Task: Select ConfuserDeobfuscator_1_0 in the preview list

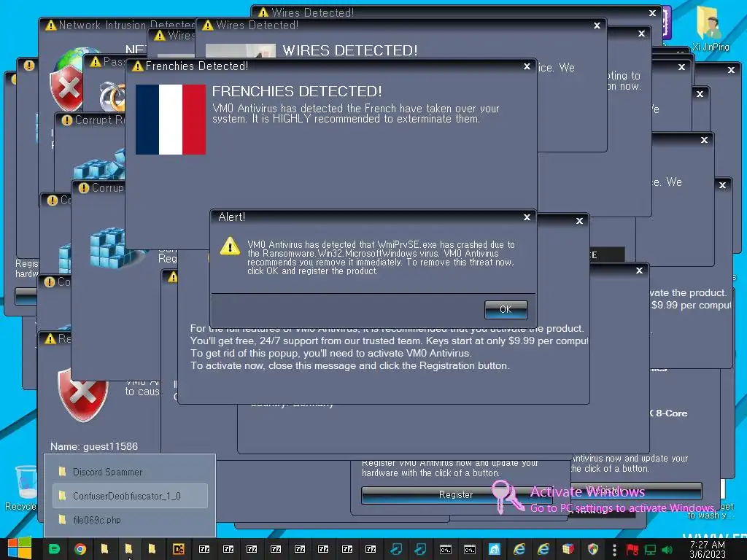Action: coord(130,496)
